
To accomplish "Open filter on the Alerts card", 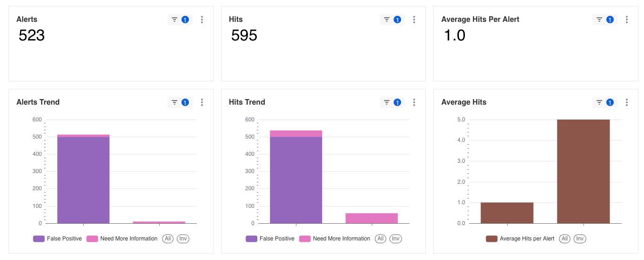I will coord(180,20).
